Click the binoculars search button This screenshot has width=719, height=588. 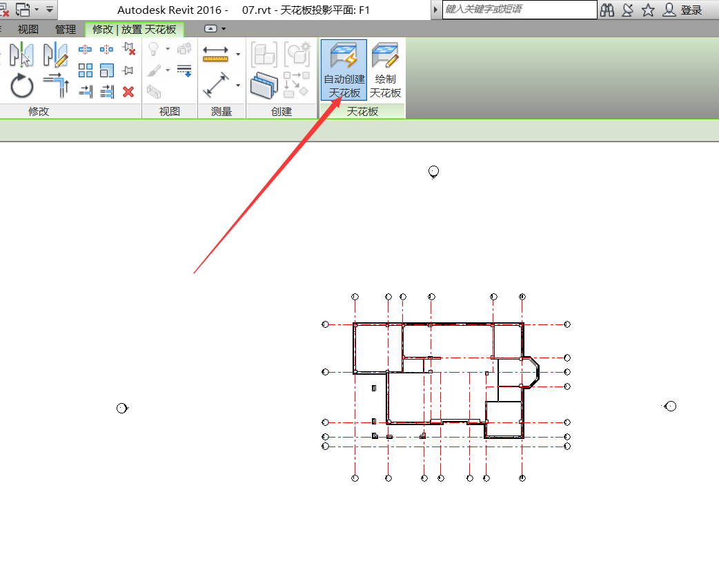pyautogui.click(x=607, y=10)
